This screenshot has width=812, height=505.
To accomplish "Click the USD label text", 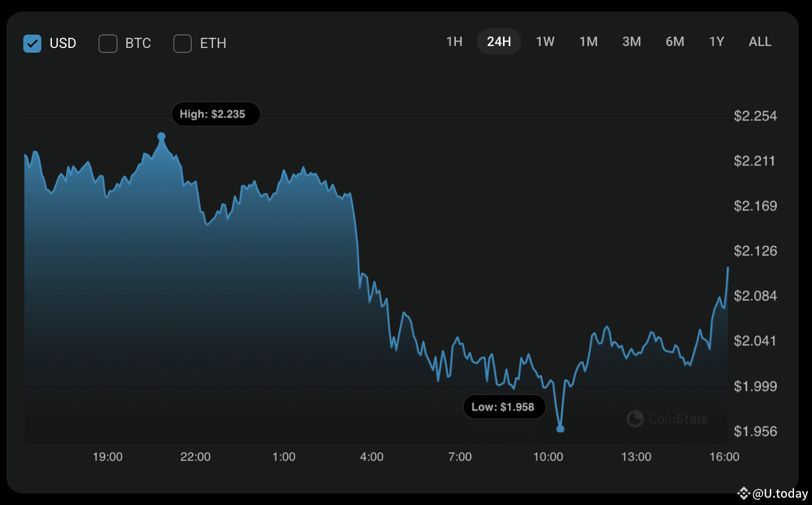I will [63, 44].
